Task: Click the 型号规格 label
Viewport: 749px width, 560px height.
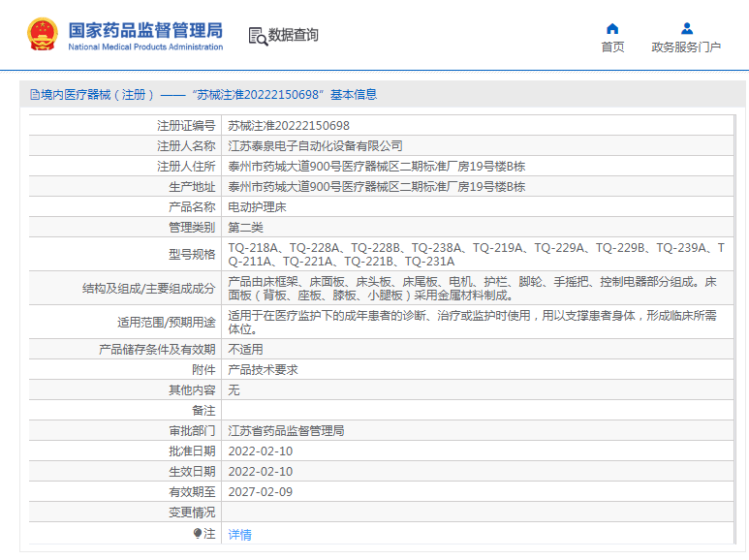Action: (x=192, y=254)
